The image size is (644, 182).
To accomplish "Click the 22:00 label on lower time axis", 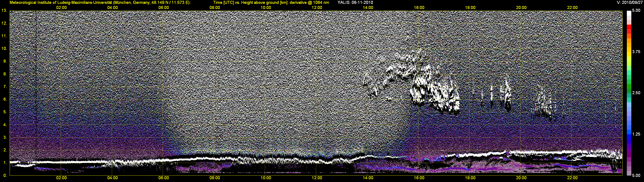I will tap(573, 178).
